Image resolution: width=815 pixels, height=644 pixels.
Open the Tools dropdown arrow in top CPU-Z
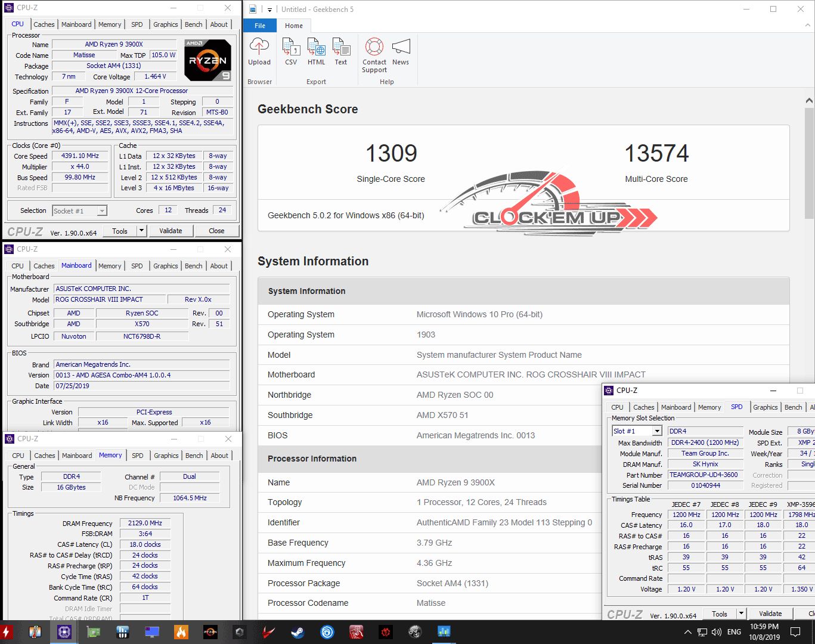141,231
